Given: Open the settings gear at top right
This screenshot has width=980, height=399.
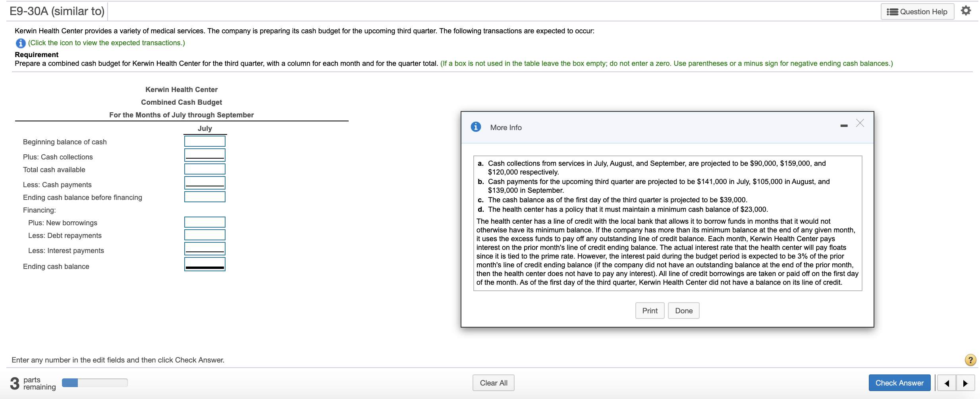Looking at the screenshot, I should [x=966, y=10].
